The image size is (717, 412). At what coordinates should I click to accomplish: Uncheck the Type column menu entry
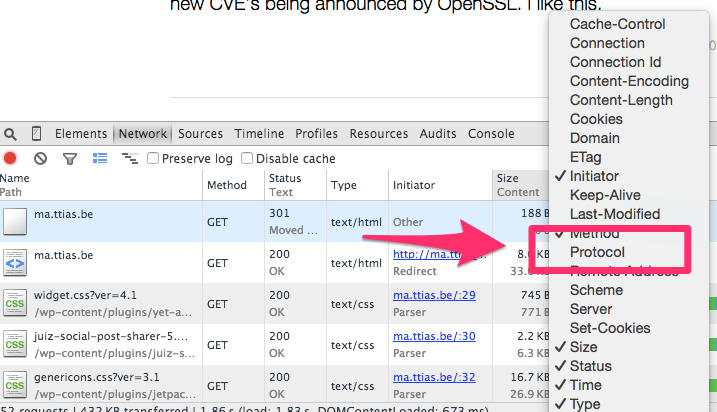point(585,404)
